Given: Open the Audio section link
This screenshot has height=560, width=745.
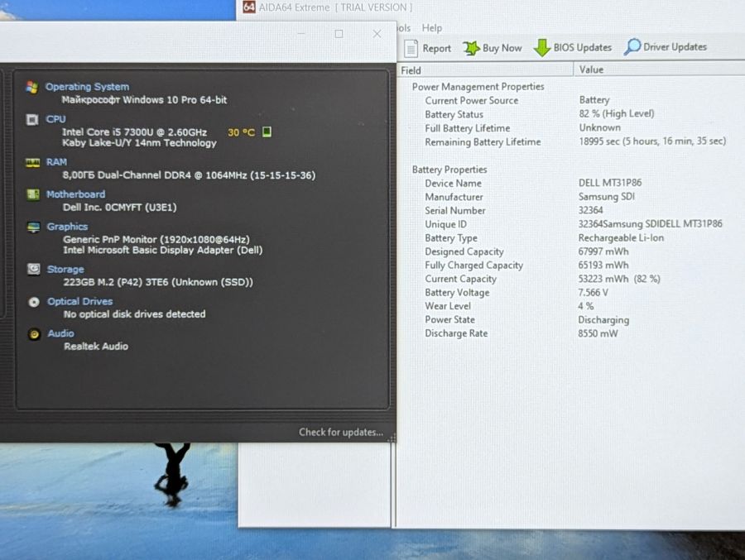Looking at the screenshot, I should point(60,333).
